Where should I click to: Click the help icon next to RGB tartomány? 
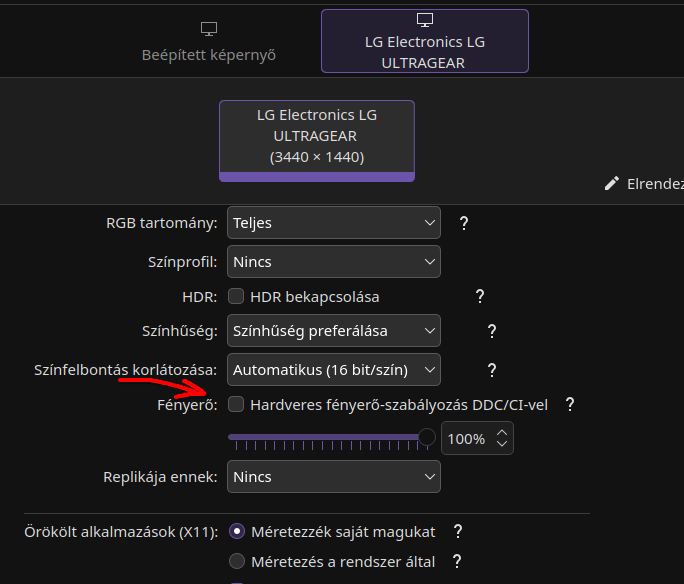pyautogui.click(x=464, y=223)
